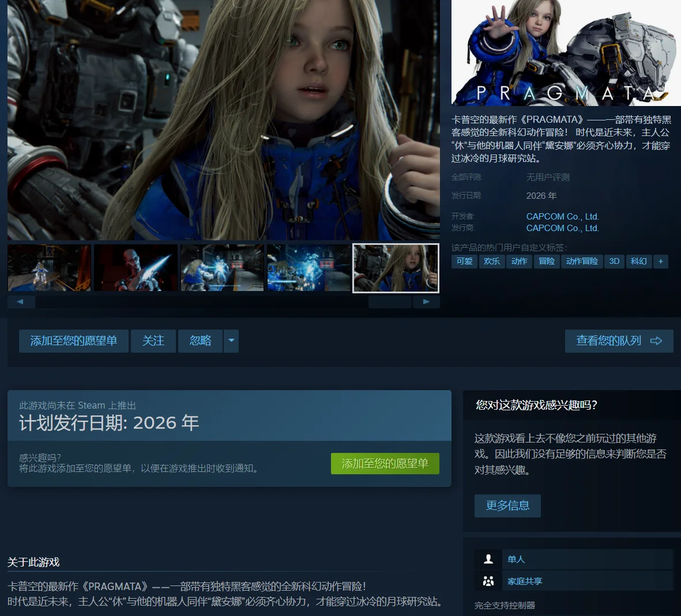681x616 pixels.
Task: Open the 冒险 tag
Action: [547, 262]
